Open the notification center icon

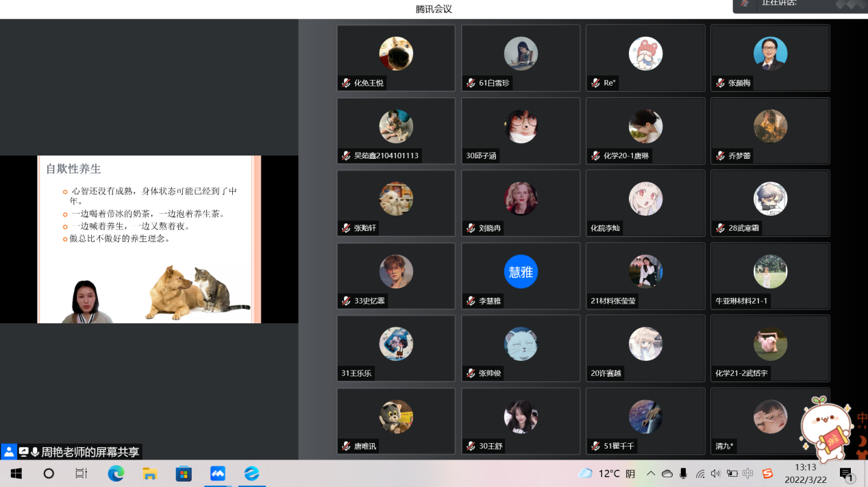846,473
